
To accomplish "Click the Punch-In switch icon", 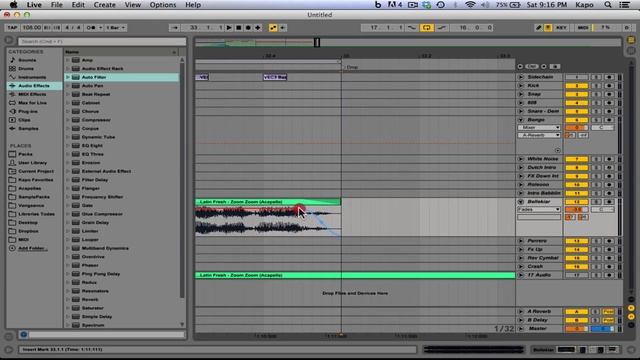I will (x=412, y=28).
